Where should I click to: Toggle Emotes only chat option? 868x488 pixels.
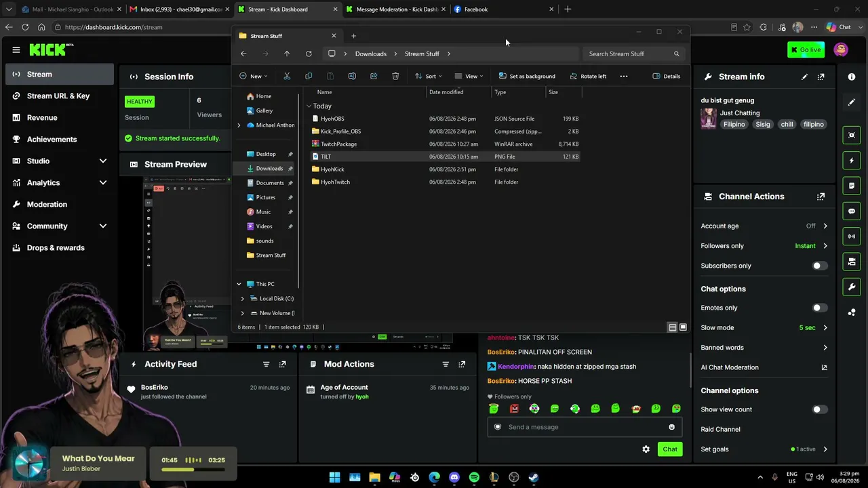tap(820, 308)
